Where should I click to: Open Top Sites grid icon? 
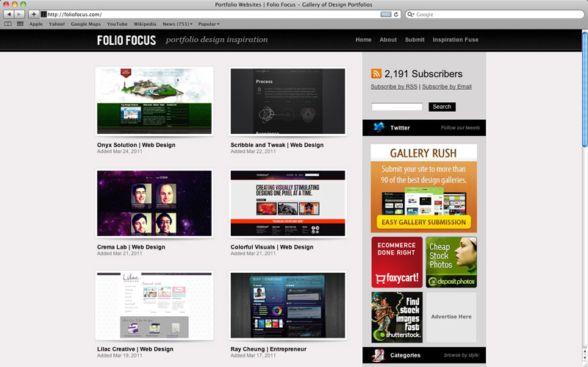point(21,24)
